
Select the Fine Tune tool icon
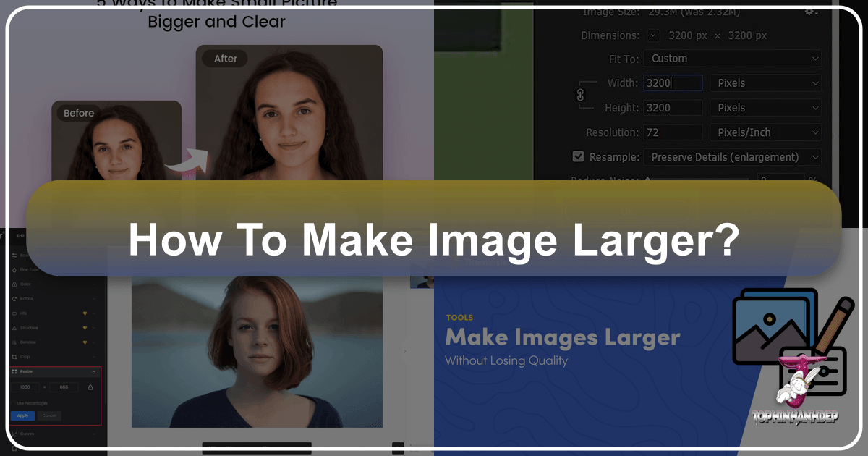pos(14,271)
